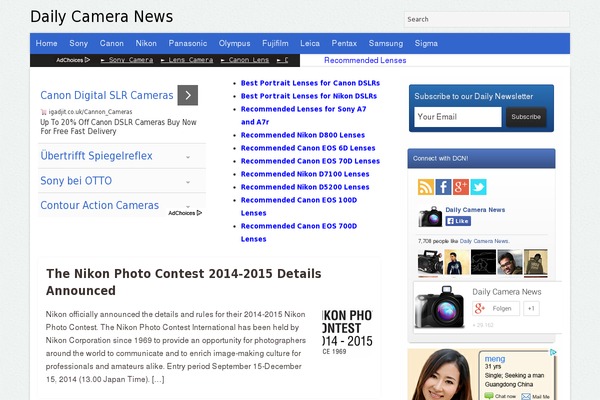Open the Pentax menu item

pyautogui.click(x=344, y=43)
